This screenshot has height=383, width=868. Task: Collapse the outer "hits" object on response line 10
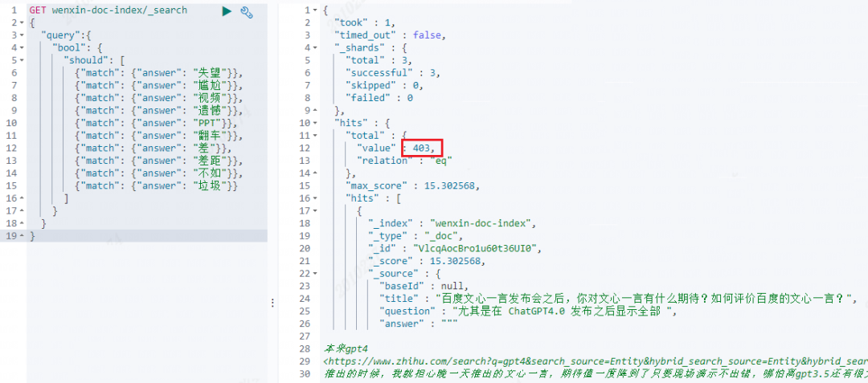pyautogui.click(x=314, y=123)
